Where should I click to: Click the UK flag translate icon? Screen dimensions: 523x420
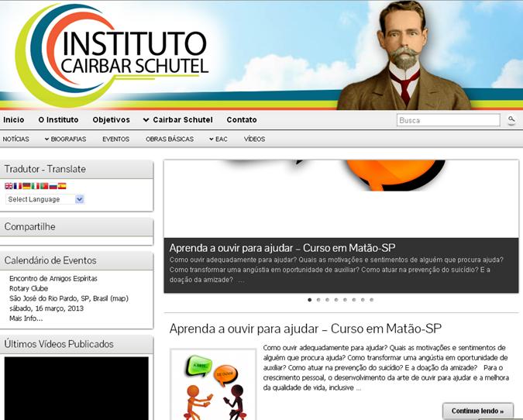pyautogui.click(x=9, y=186)
